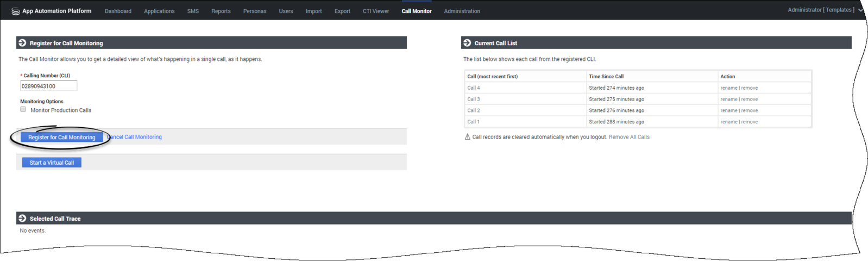The image size is (868, 261).
Task: Select Call 3 in the call list
Action: 474,99
